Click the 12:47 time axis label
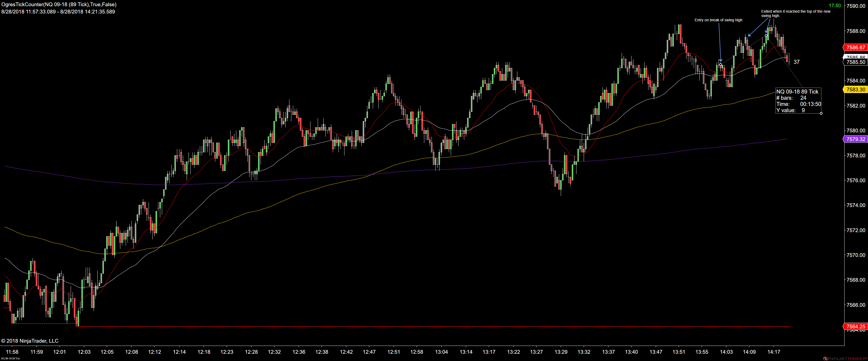 [369, 352]
